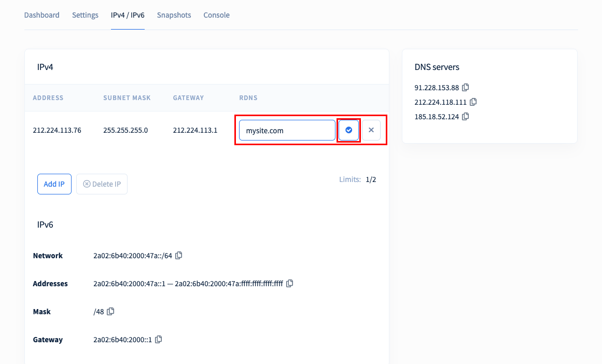This screenshot has width=602, height=364.
Task: Click the IPv4 section heading
Action: point(45,67)
